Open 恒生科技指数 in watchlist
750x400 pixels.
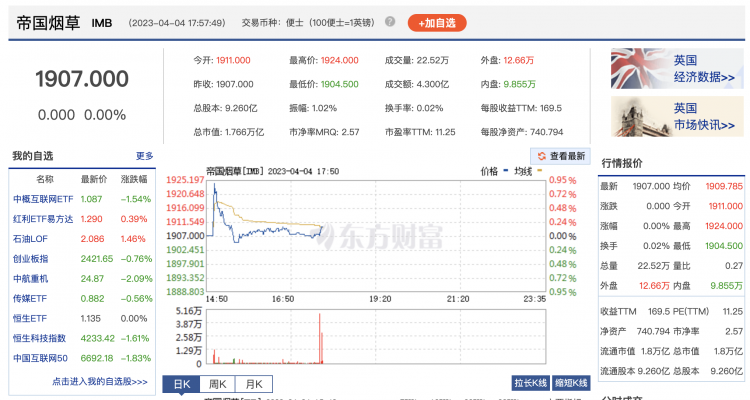pyautogui.click(x=39, y=338)
